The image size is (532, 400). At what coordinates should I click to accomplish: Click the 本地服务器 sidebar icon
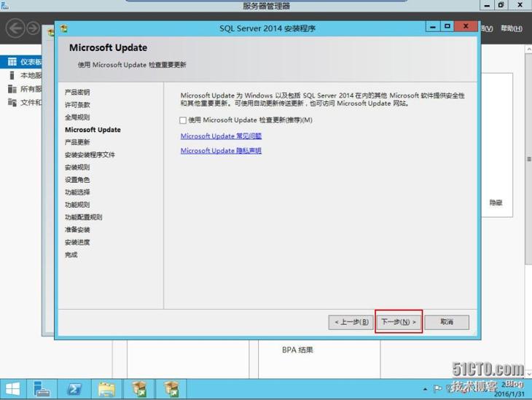pyautogui.click(x=12, y=75)
